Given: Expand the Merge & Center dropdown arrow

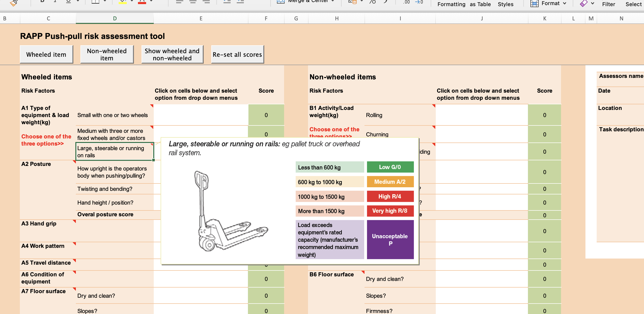Looking at the screenshot, I should (x=333, y=1).
